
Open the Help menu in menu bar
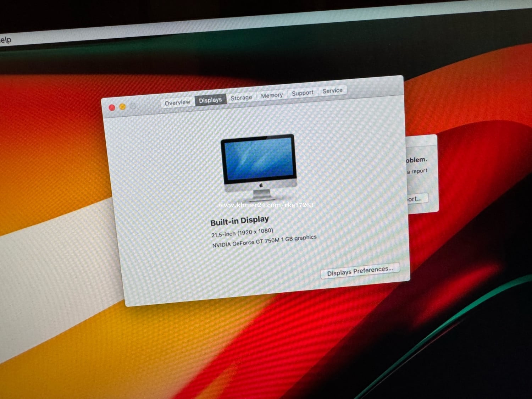click(x=5, y=40)
